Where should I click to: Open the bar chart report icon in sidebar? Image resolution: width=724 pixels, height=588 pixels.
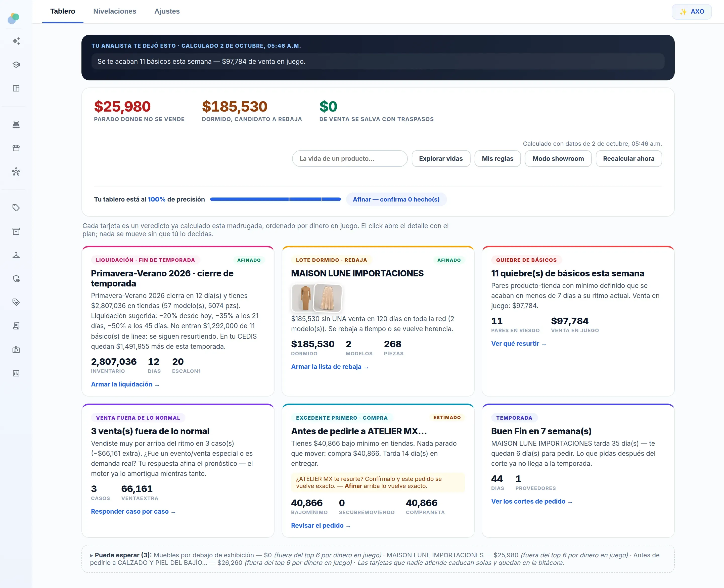(x=16, y=373)
